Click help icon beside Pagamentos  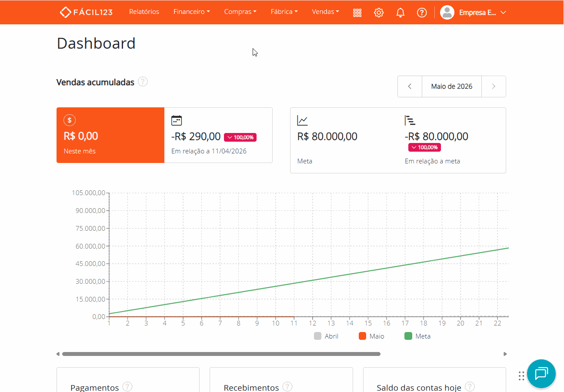point(127,387)
